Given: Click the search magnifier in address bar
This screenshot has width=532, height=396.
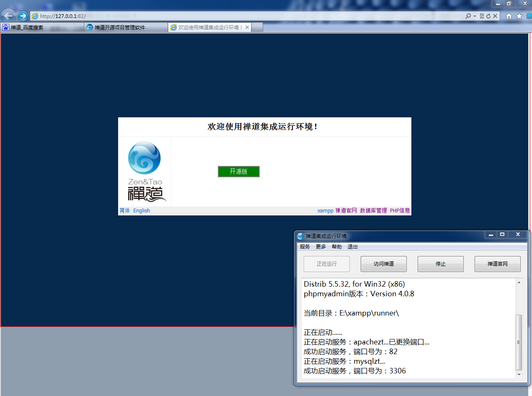Looking at the screenshot, I should (x=468, y=16).
